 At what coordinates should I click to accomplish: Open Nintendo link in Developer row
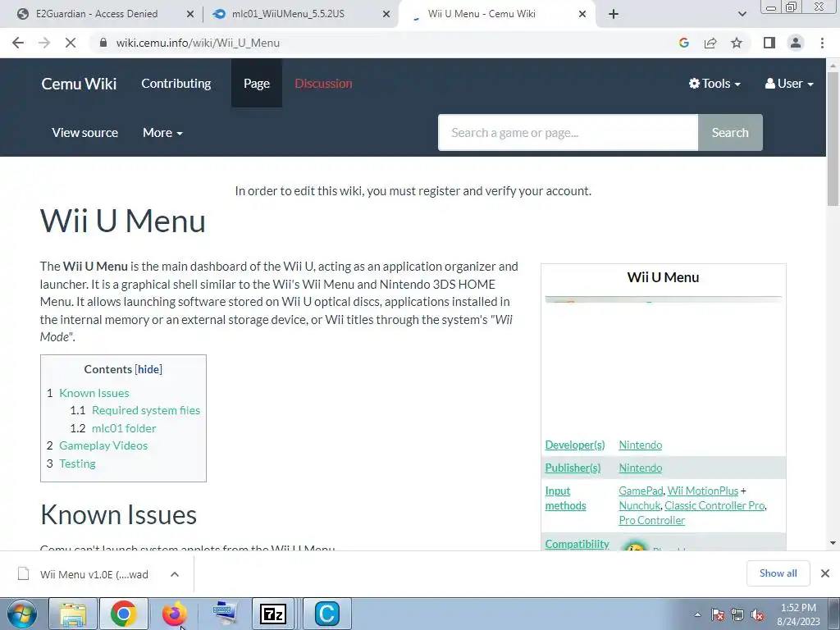tap(640, 445)
